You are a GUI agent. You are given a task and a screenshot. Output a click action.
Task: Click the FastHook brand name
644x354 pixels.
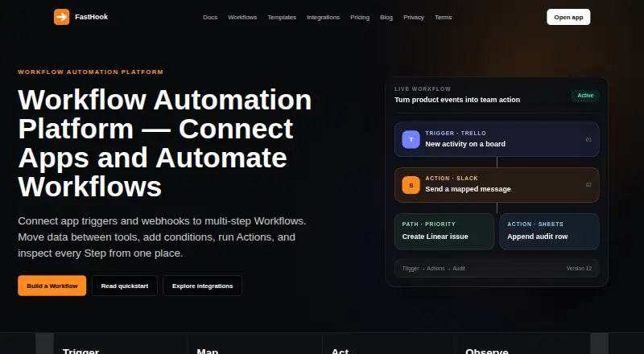91,17
